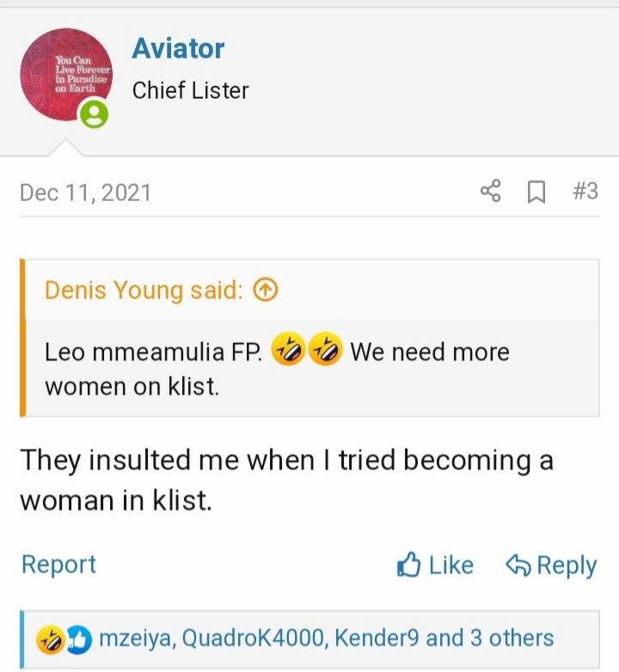Open Aviator's profile picture
The image size is (619, 672).
[66, 75]
